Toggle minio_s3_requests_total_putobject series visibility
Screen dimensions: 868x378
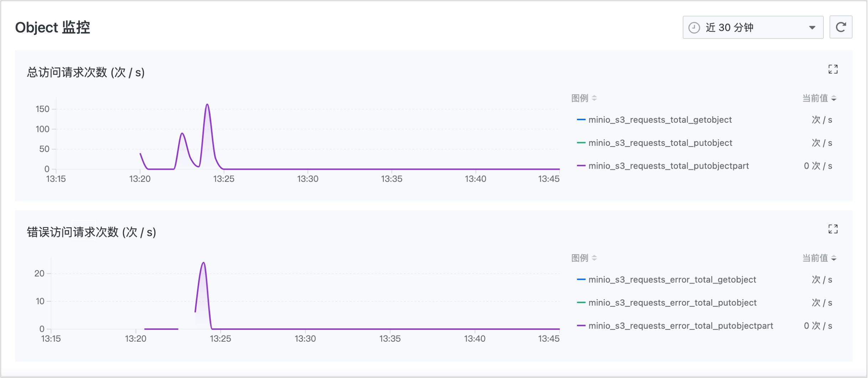pyautogui.click(x=660, y=143)
